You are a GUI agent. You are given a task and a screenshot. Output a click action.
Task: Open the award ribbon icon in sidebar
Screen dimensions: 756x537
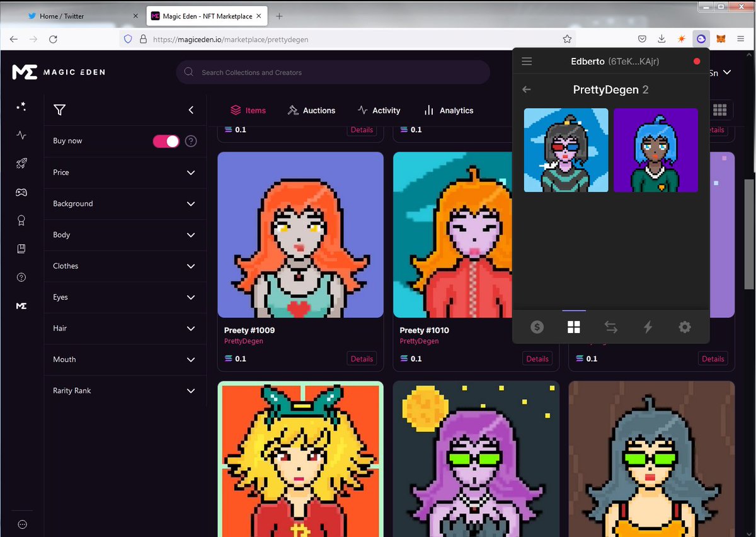(x=21, y=220)
